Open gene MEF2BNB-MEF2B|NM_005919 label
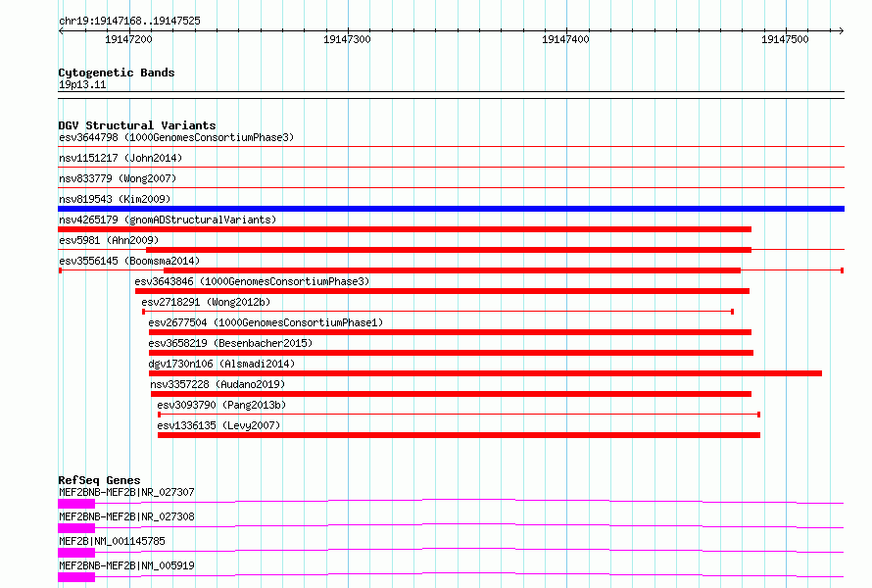This screenshot has width=872, height=588. click(x=126, y=565)
